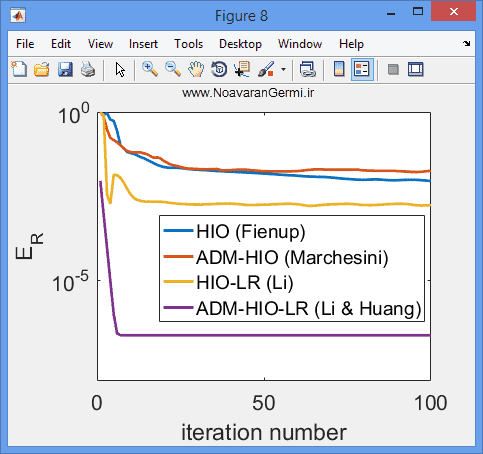Click the MATLAB logo in title bar

(x=18, y=16)
